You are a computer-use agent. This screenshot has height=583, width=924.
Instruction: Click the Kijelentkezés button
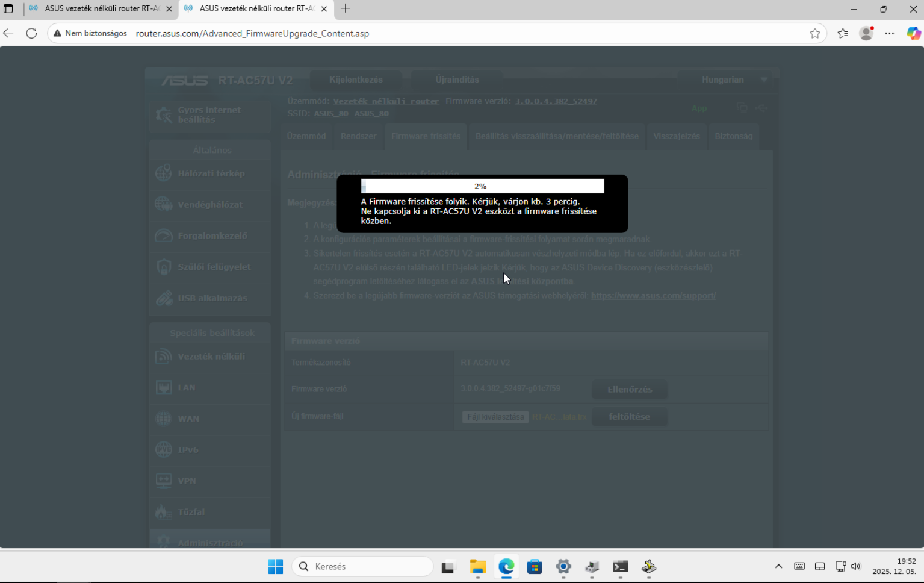point(356,79)
